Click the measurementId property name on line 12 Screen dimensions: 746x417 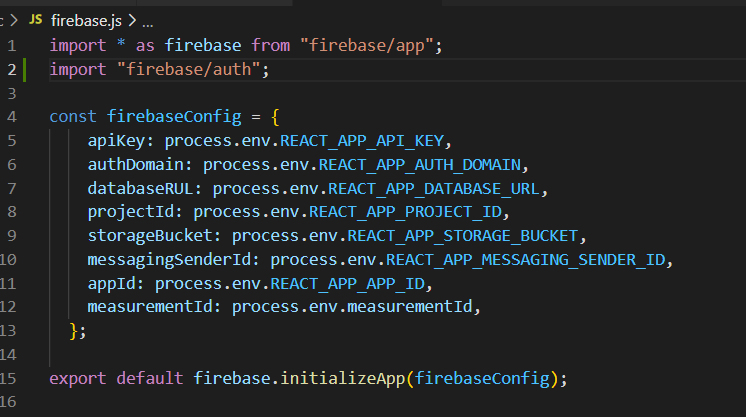coord(150,306)
